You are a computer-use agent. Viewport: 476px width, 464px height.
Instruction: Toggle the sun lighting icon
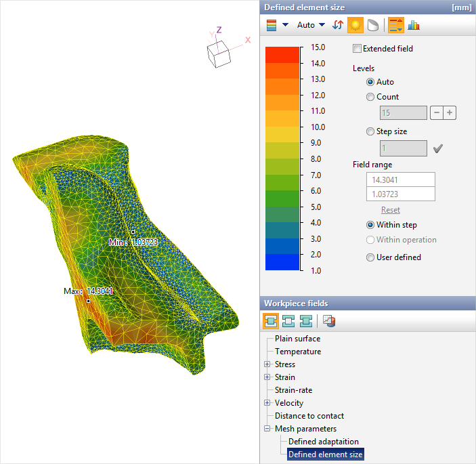[355, 25]
